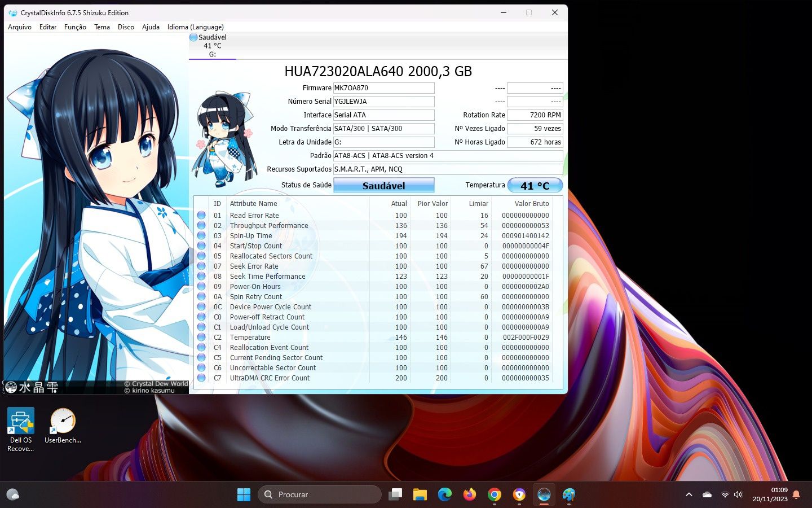Screen dimensions: 812x508
Task: Click the status circle for Start/Stop Count
Action: click(201, 246)
